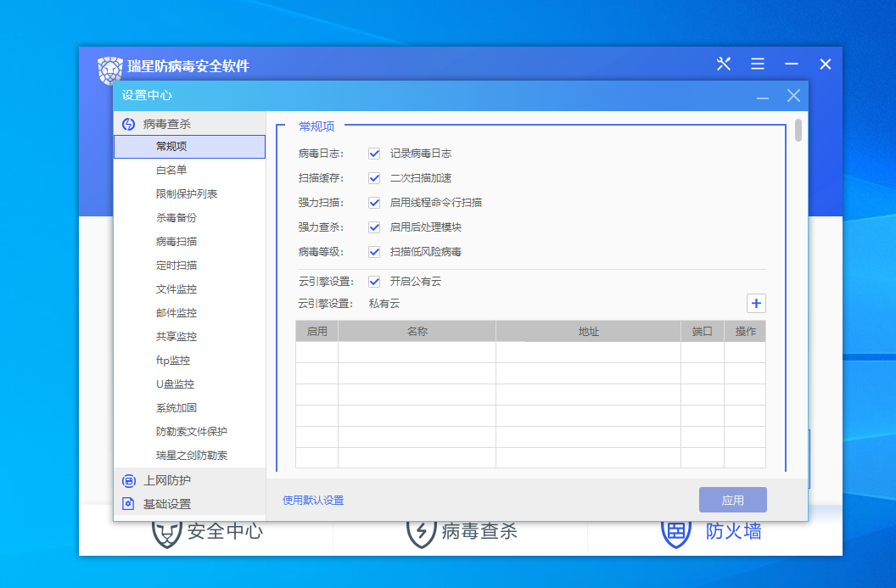
Task: Open 系统加固 settings
Action: coord(190,408)
